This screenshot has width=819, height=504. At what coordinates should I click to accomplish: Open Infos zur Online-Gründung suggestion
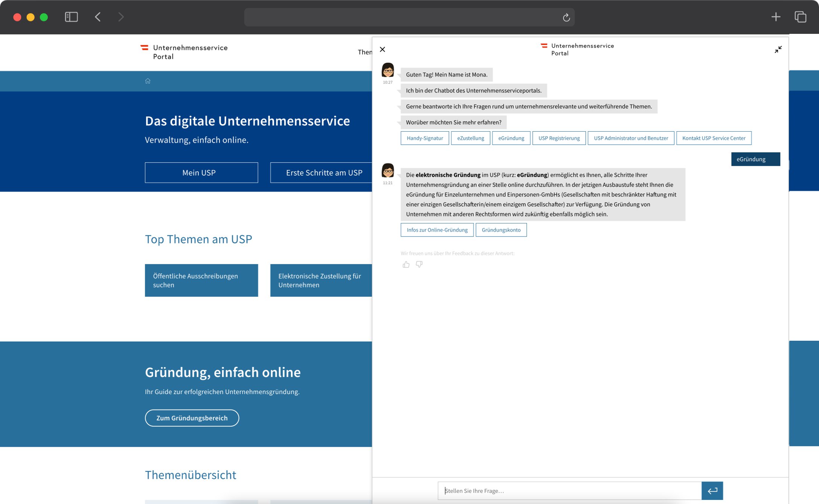(x=437, y=230)
